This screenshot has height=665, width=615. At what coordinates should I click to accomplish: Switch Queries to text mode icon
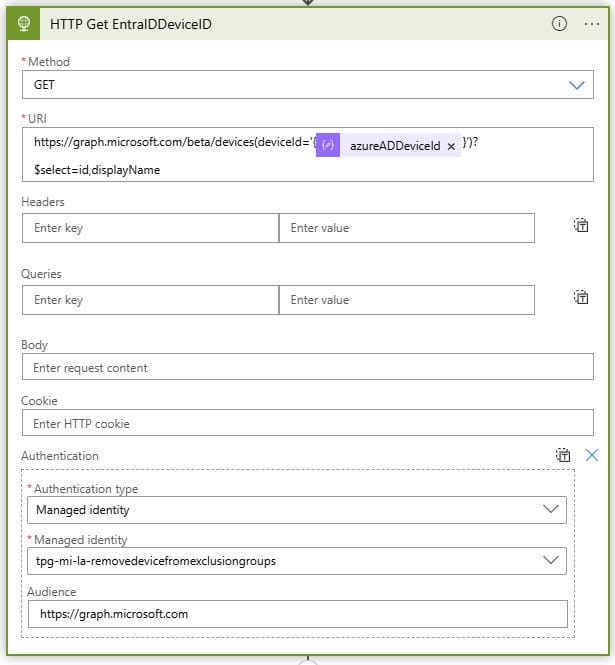[581, 297]
